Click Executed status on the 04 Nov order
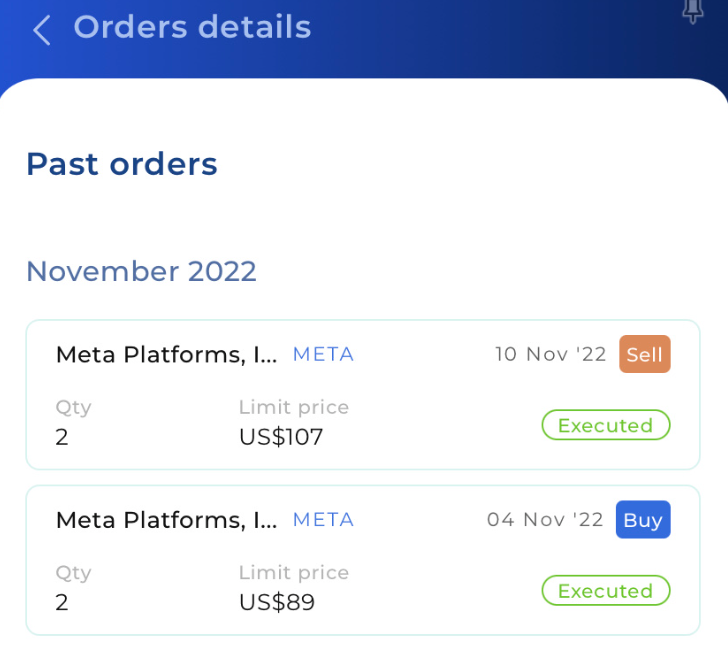This screenshot has height=660, width=728. pyautogui.click(x=605, y=591)
